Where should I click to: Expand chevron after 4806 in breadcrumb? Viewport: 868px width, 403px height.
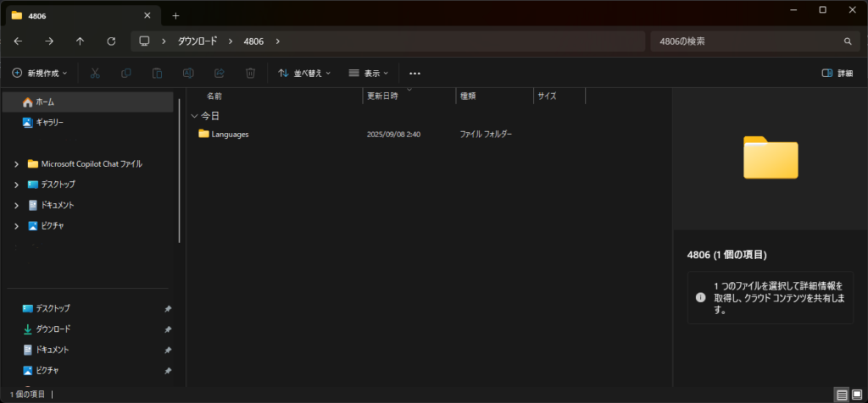277,41
